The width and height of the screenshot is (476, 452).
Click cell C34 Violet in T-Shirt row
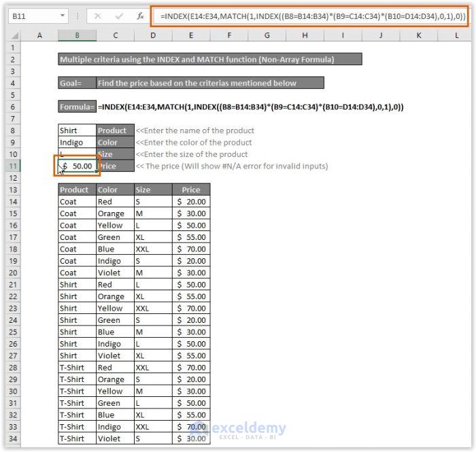point(115,438)
